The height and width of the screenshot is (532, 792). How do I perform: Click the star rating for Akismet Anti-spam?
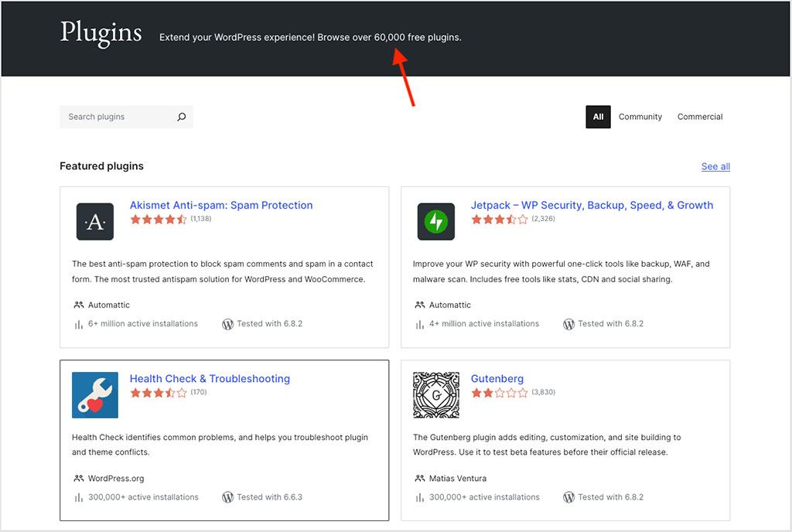159,219
